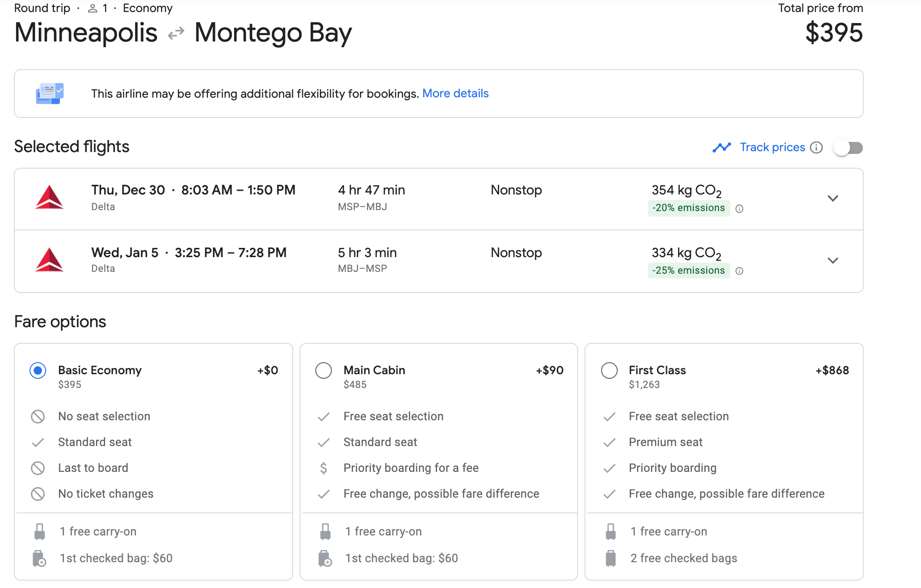This screenshot has width=921, height=588.
Task: Click the -25% emissions badge
Action: [688, 270]
